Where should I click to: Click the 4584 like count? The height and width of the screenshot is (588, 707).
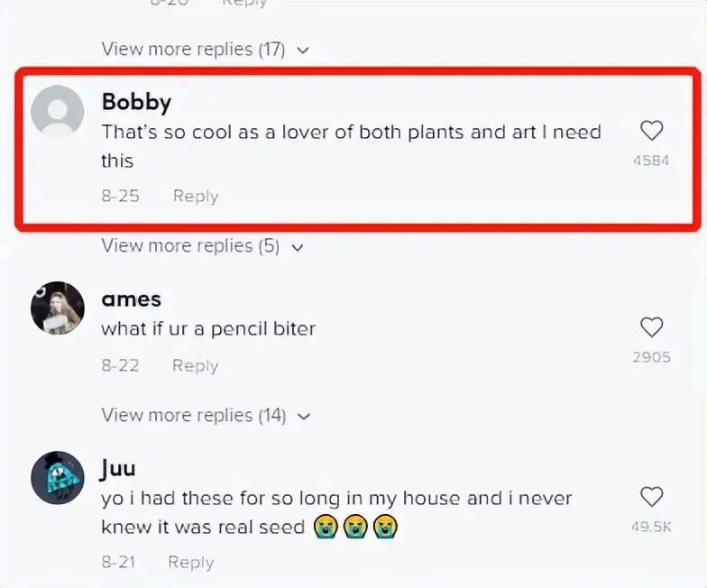tap(651, 161)
